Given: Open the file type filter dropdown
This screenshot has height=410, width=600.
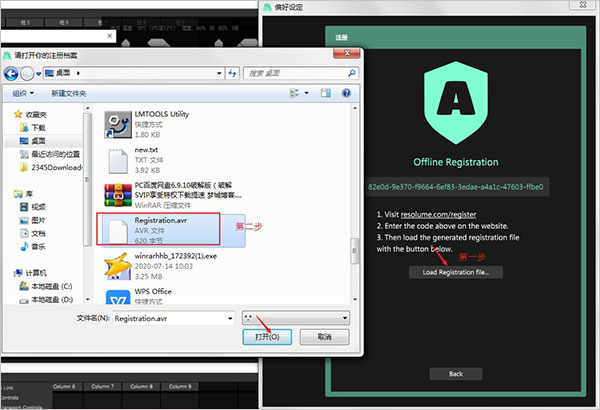Looking at the screenshot, I should (296, 318).
